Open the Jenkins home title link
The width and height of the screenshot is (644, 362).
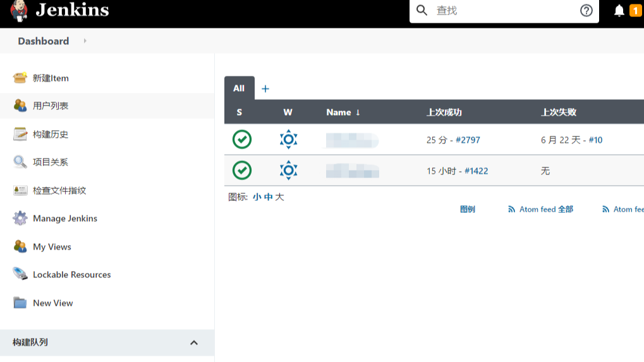72,10
